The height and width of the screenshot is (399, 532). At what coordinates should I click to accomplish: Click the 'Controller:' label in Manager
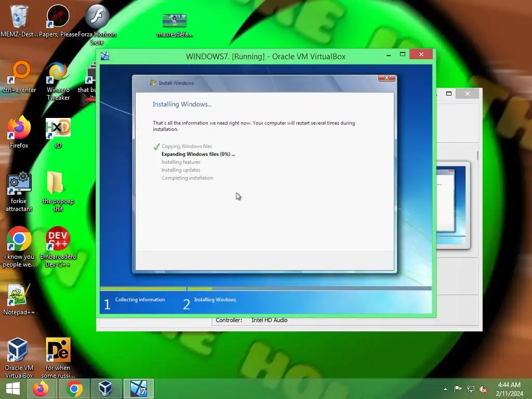229,320
